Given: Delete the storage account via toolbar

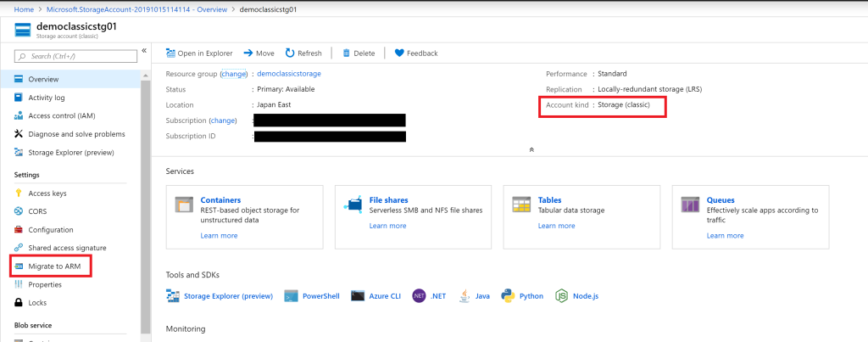Looking at the screenshot, I should pyautogui.click(x=359, y=53).
